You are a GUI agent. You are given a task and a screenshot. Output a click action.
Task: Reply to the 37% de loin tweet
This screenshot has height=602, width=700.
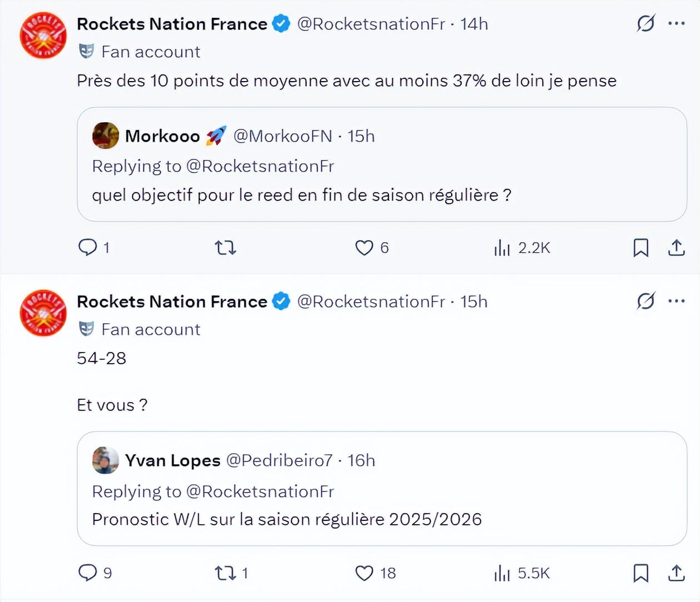(x=87, y=247)
